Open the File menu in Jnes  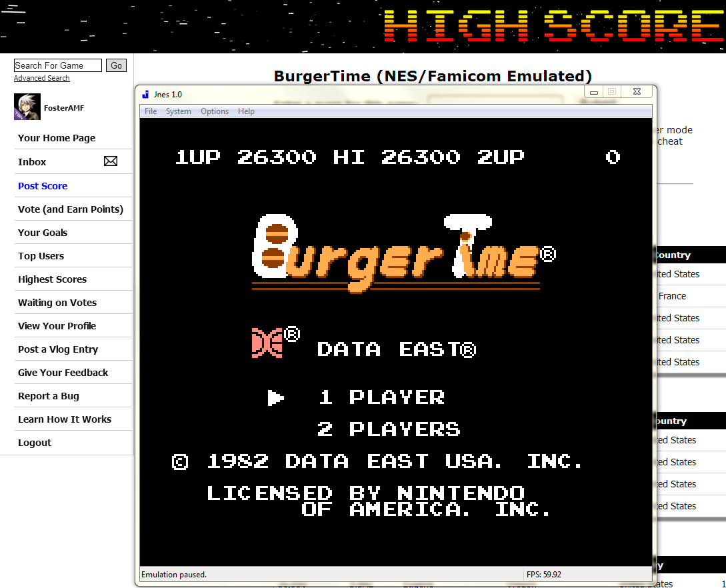click(151, 111)
